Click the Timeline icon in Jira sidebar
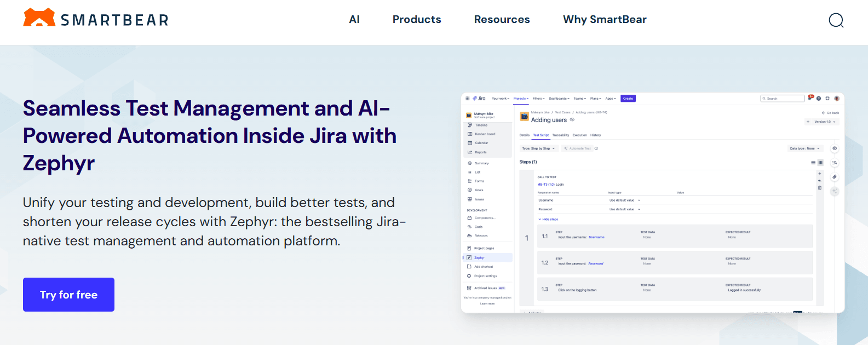 coord(469,125)
